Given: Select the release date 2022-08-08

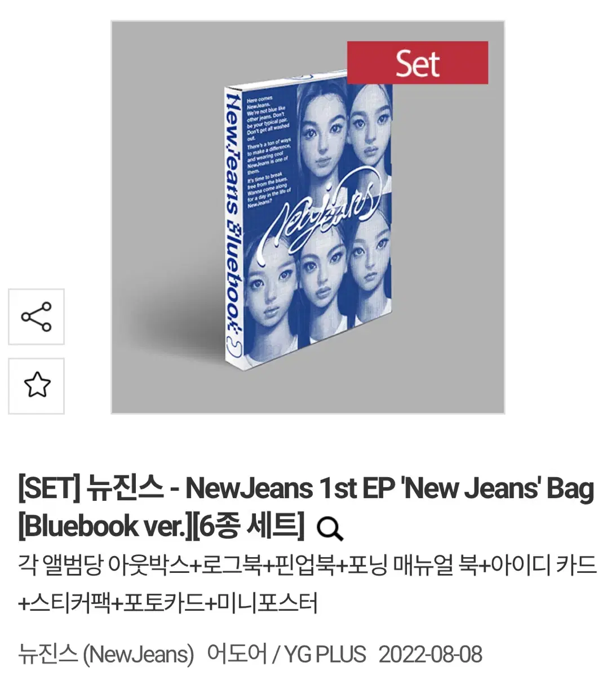Looking at the screenshot, I should coord(430,654).
